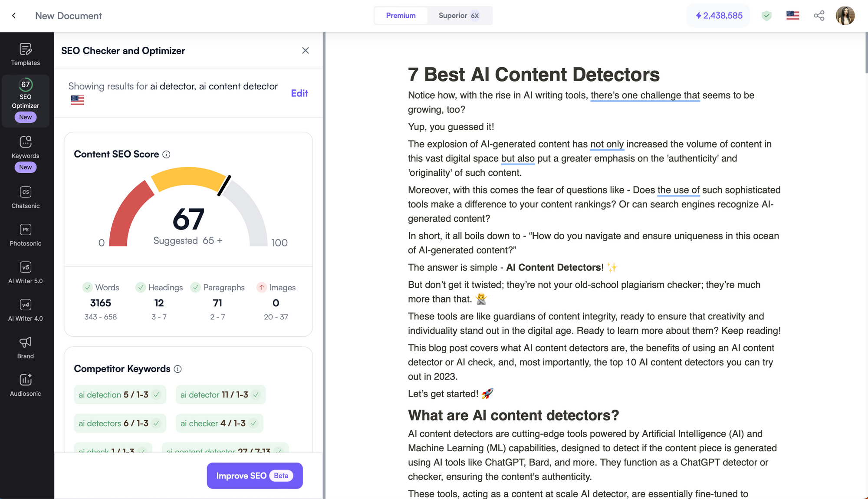The width and height of the screenshot is (868, 499).
Task: Open the SEO Optimizer panel
Action: point(26,99)
